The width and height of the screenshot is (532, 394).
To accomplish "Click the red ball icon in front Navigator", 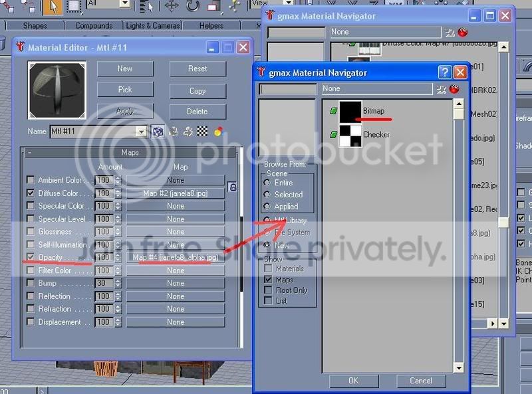I will tap(454, 89).
